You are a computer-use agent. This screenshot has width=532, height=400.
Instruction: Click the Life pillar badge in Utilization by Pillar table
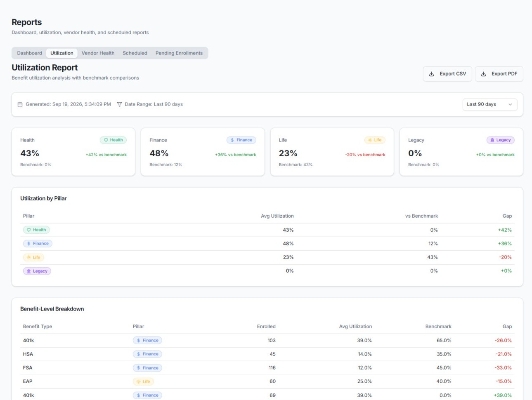pos(33,257)
